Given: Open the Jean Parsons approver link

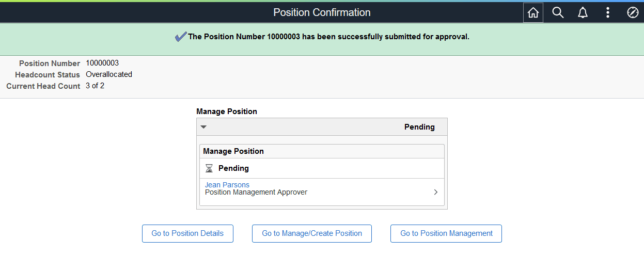Looking at the screenshot, I should click(x=227, y=185).
